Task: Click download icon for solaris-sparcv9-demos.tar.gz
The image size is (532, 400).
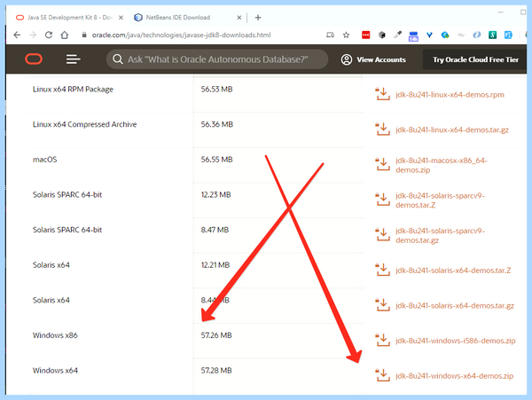Action: 383,235
